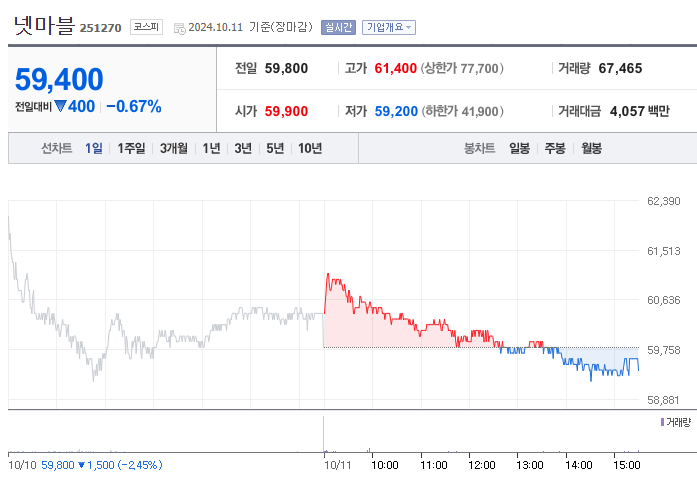Switch line chart to 3년
Viewport: 697px width, 482px height.
(243, 148)
